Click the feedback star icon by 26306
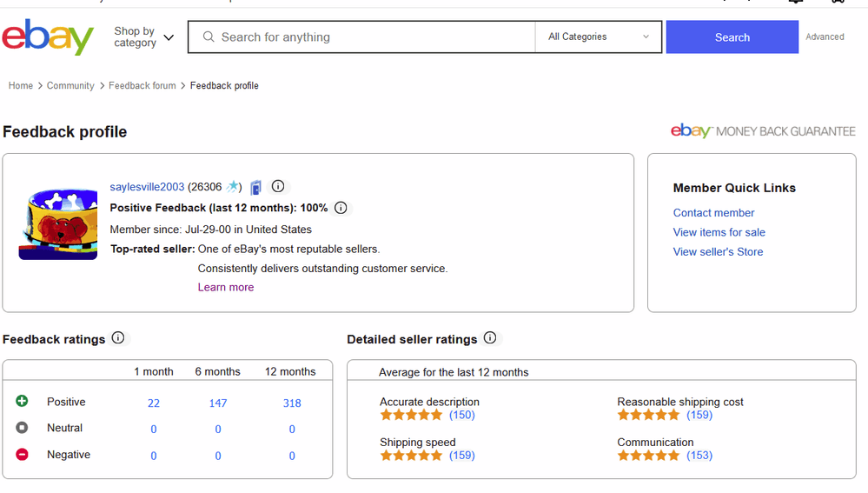Screen dimensions: 868x493 pyautogui.click(x=233, y=187)
